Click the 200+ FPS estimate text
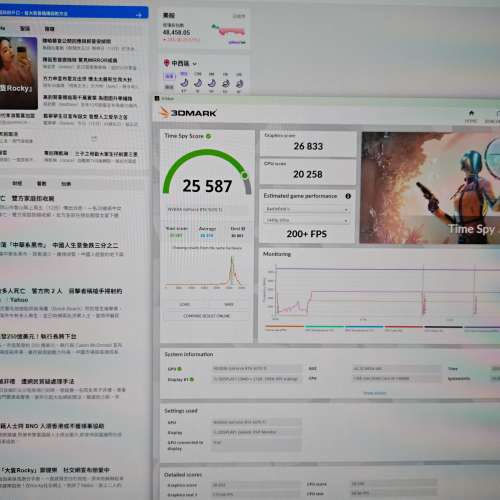Viewport: 500px width, 500px height. coord(307,234)
